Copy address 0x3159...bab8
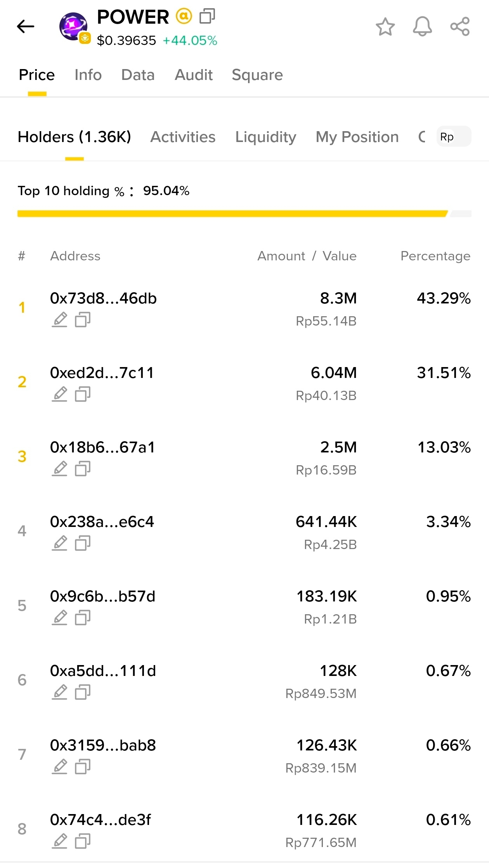 point(83,767)
